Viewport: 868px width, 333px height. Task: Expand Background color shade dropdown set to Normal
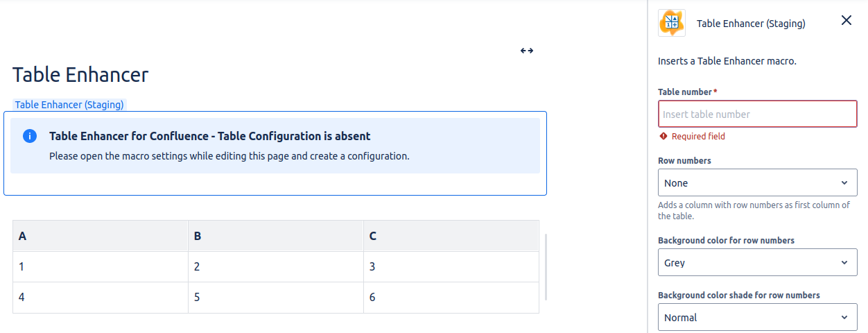click(x=757, y=318)
